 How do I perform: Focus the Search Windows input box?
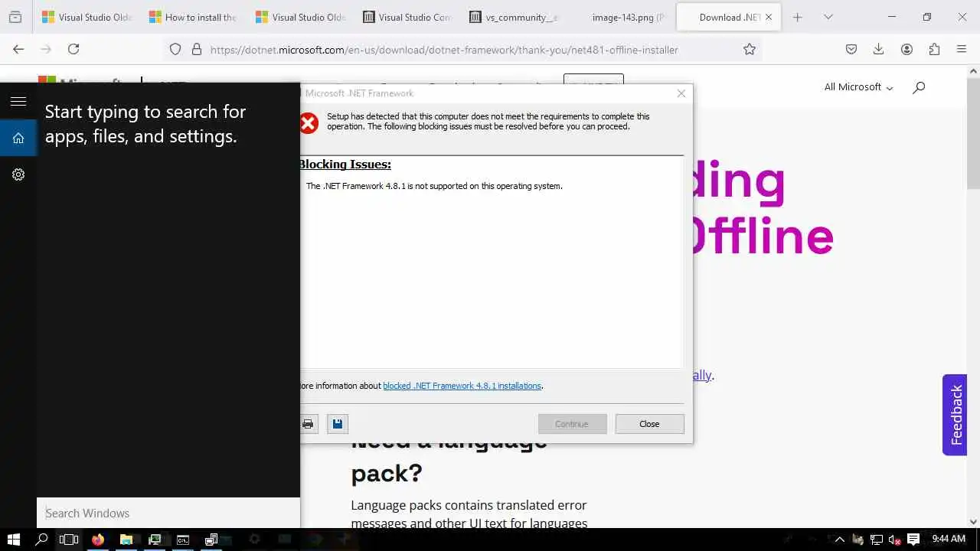tap(168, 513)
